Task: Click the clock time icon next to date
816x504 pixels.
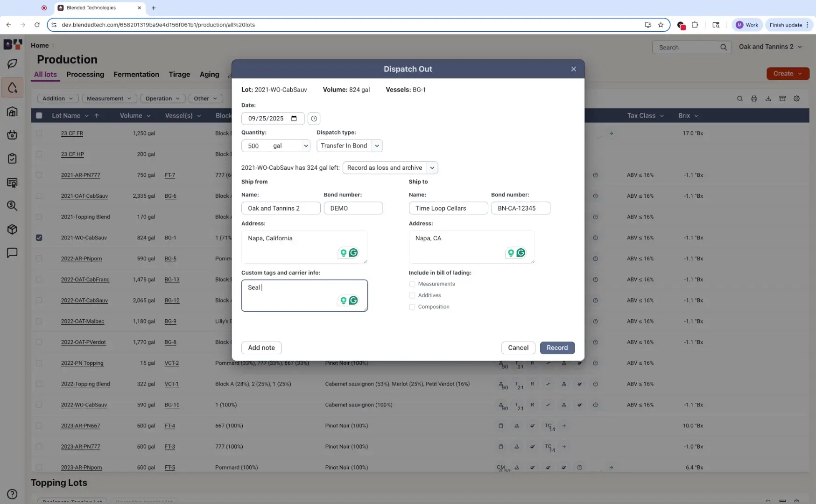Action: (314, 119)
